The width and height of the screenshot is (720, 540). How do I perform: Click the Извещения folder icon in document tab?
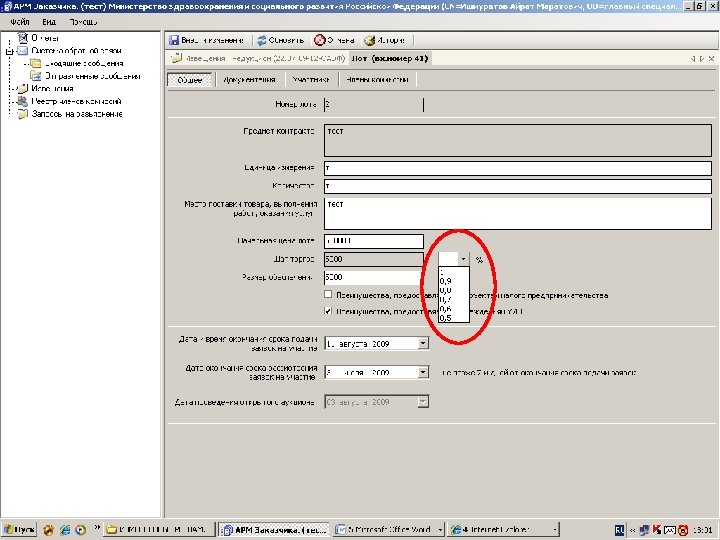[x=176, y=58]
